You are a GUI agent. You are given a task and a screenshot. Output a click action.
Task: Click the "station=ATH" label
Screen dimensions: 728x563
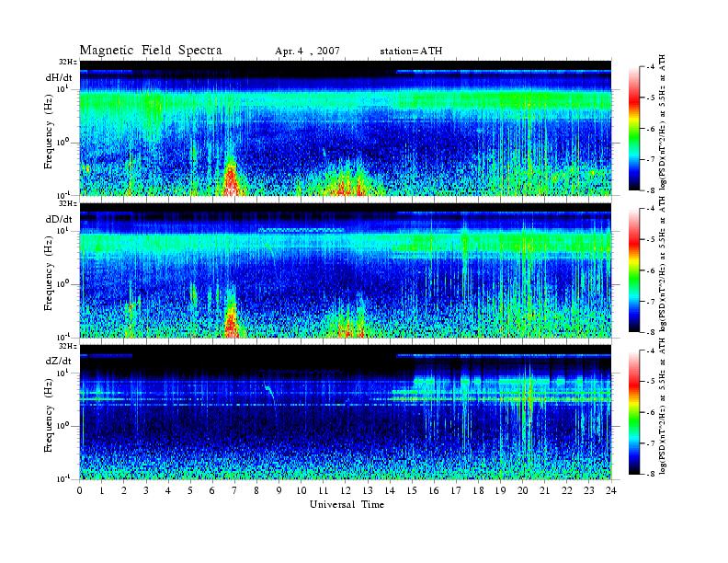click(x=411, y=52)
